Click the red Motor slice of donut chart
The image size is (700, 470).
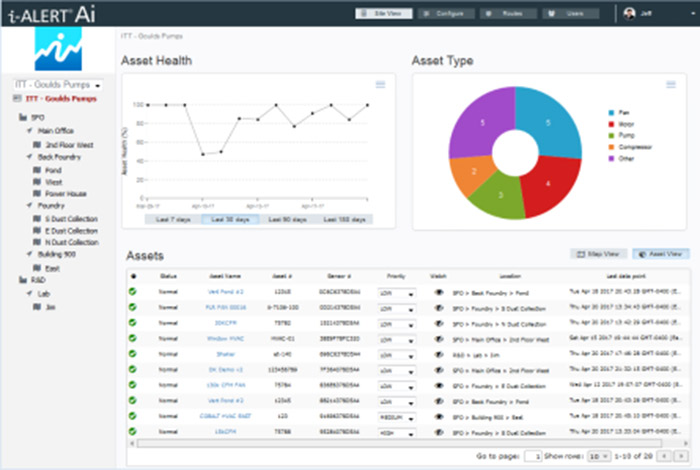[x=548, y=183]
